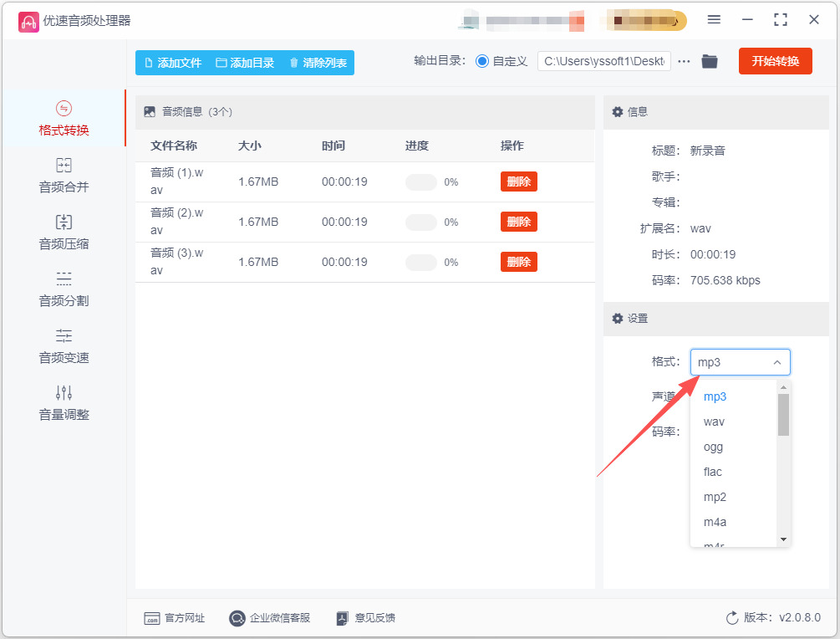Image resolution: width=840 pixels, height=639 pixels.
Task: Click the yellow VIP badge in title bar
Action: pyautogui.click(x=647, y=21)
